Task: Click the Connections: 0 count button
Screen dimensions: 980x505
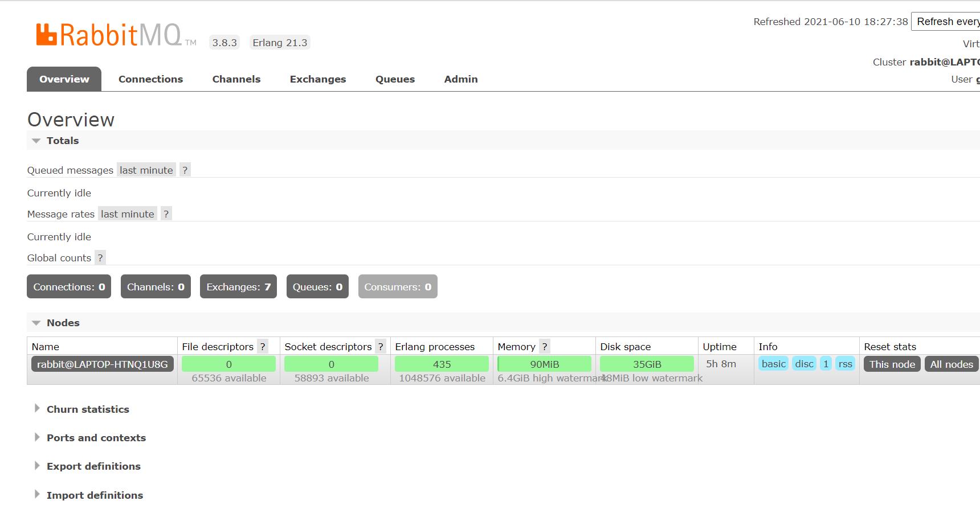Action: [69, 286]
